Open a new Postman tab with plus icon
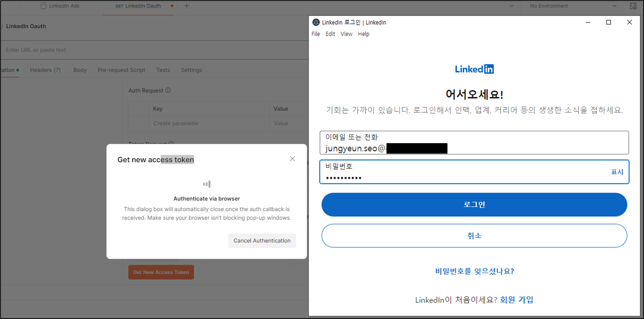Image resolution: width=644 pixels, height=319 pixels. (x=186, y=6)
